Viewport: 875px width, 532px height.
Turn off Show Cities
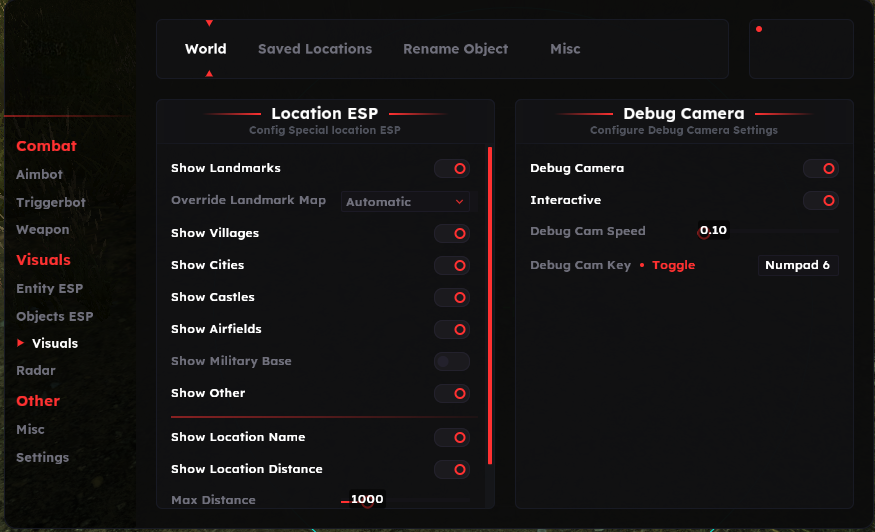pyautogui.click(x=452, y=265)
